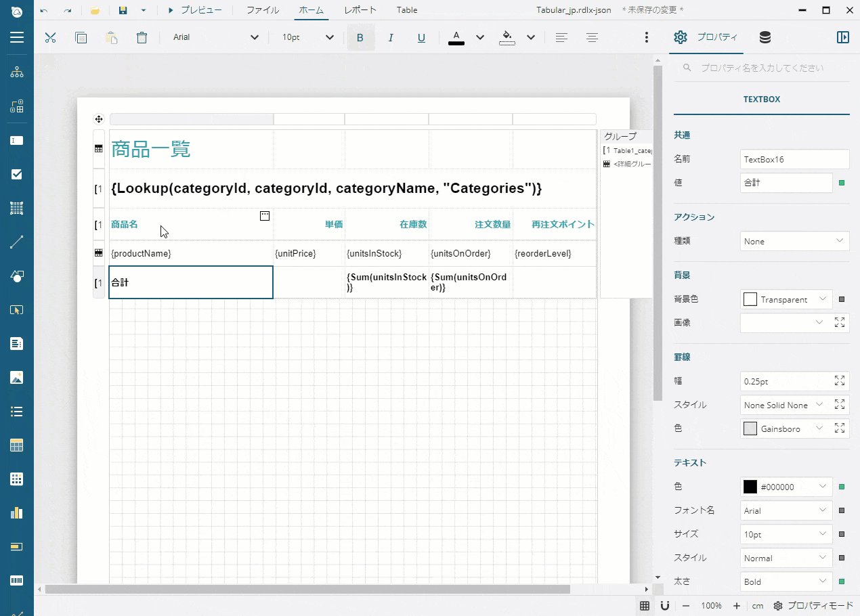Click the font color A swatch button
Image resolution: width=860 pixels, height=616 pixels.
coord(456,37)
